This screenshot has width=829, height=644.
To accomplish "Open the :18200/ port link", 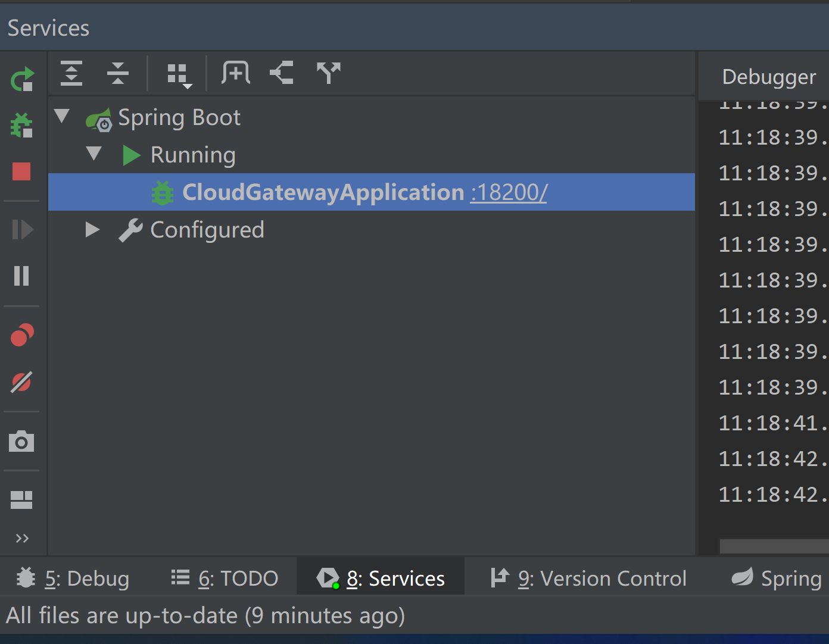I will pos(508,192).
